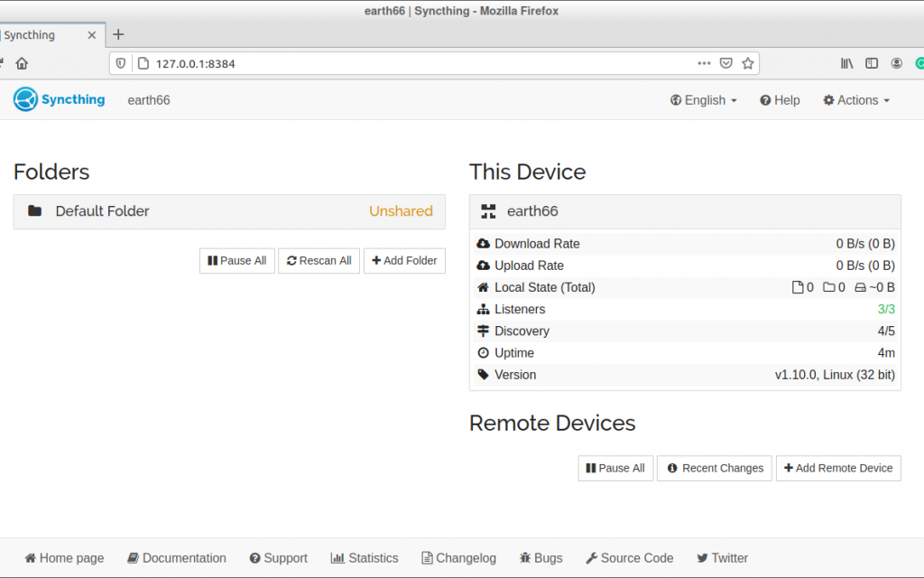924x578 pixels.
Task: Click the Discovery icon in This Device
Action: 485,331
